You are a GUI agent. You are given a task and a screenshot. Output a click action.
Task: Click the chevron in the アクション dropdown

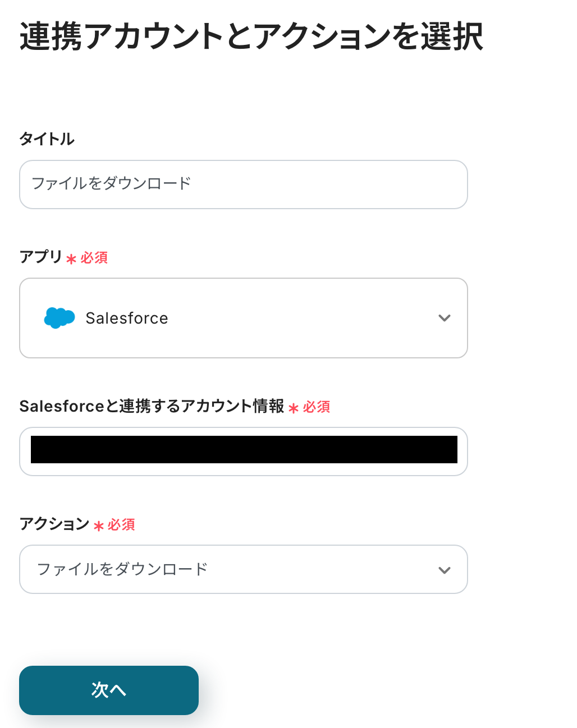[444, 570]
